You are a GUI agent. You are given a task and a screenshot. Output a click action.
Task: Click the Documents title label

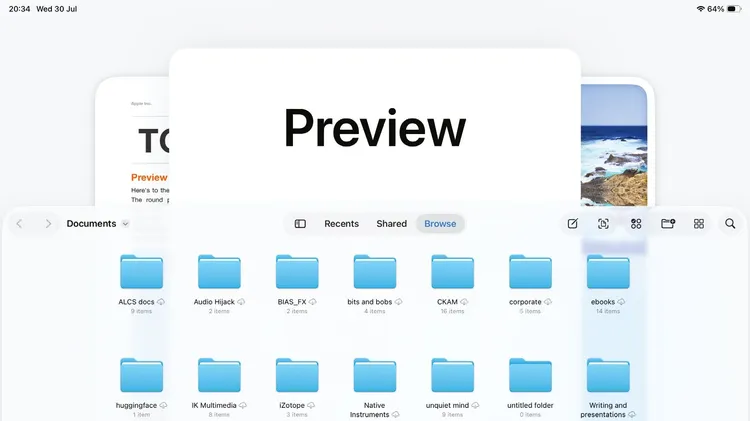pos(91,223)
